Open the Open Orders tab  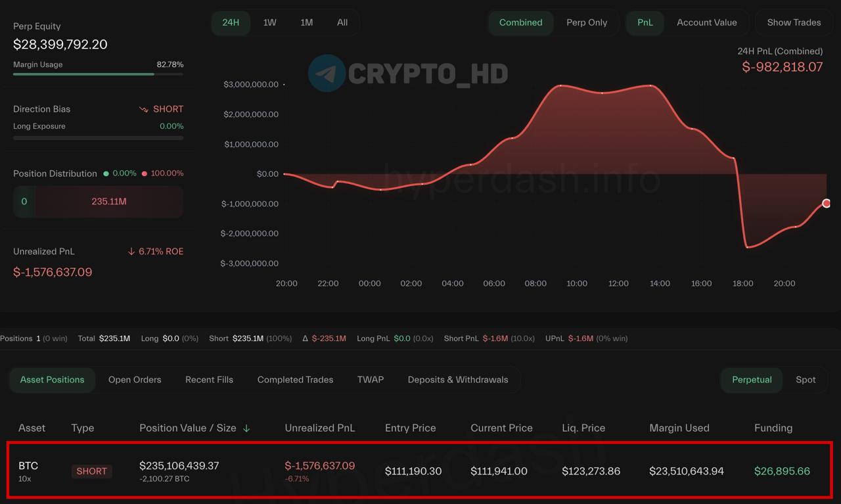135,380
